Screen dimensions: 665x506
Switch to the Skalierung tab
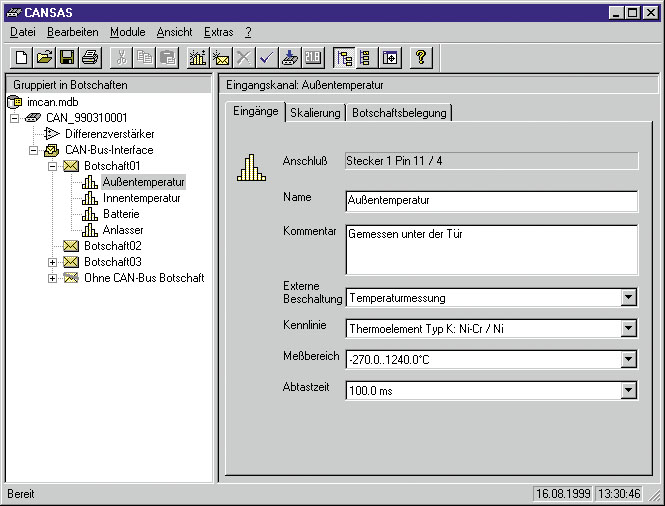[315, 113]
